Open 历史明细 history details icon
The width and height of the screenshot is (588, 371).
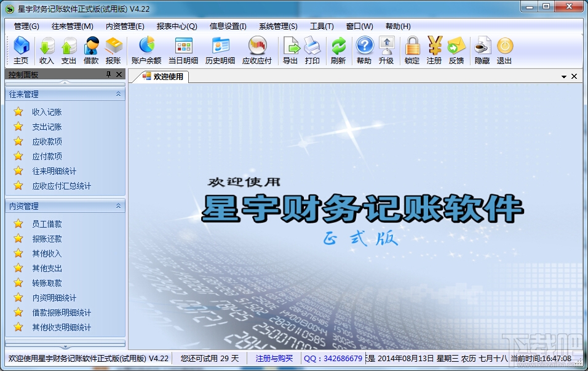pyautogui.click(x=220, y=50)
